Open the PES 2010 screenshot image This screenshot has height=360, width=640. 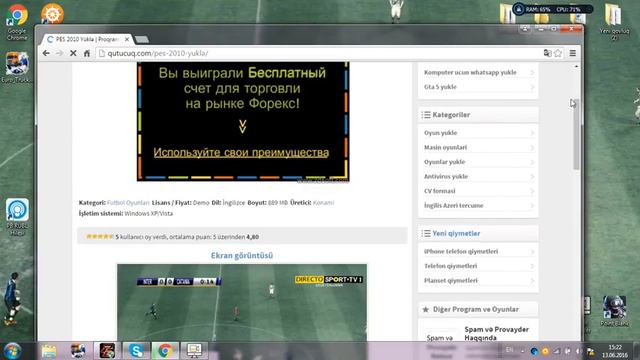(242, 302)
